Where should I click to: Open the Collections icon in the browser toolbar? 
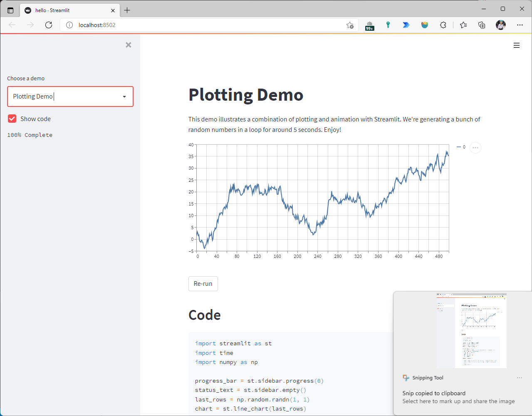point(481,25)
